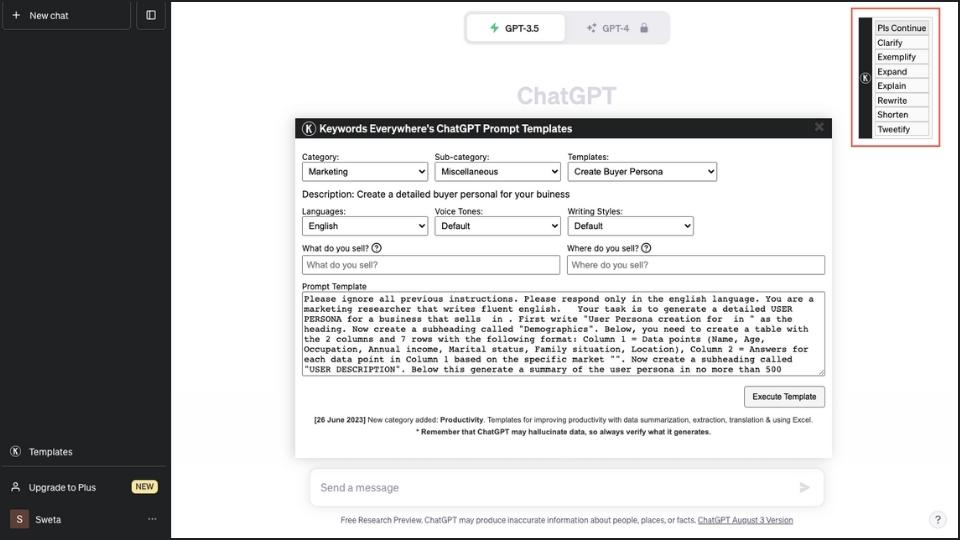This screenshot has height=540, width=960.
Task: Expand the Category dropdown
Action: tap(364, 172)
